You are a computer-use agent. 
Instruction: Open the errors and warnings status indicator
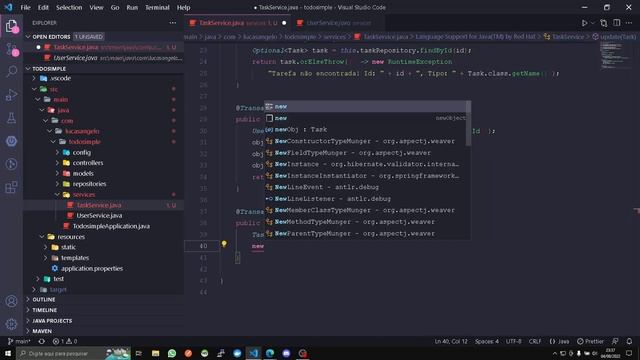click(x=64, y=341)
